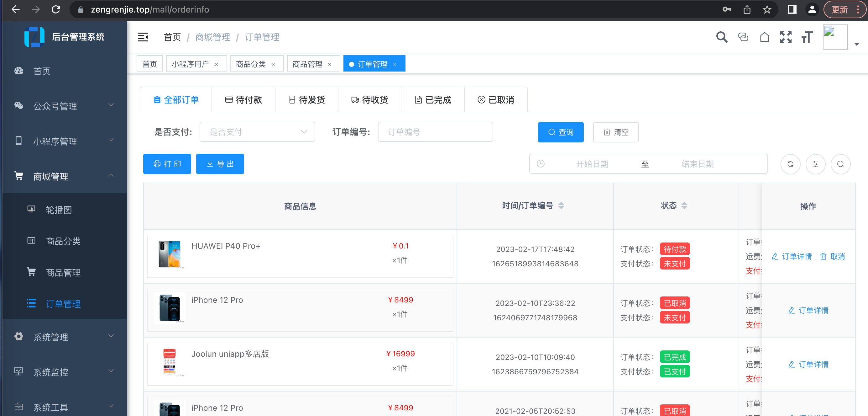868x416 pixels.
Task: Click the Joolun uniapp多店版 product thumbnail
Action: click(x=170, y=362)
